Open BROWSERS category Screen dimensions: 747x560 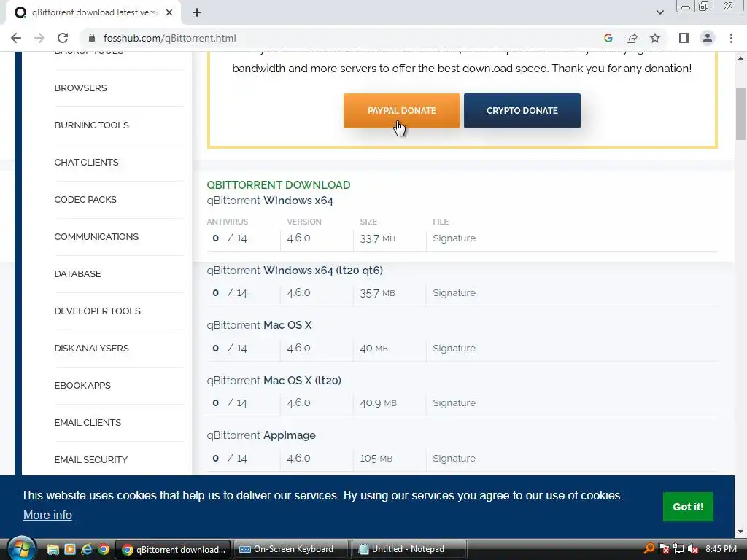click(80, 88)
